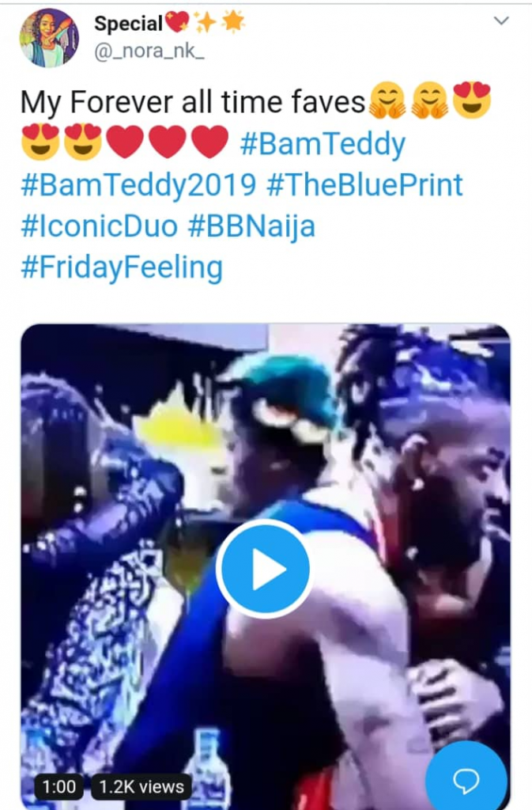Screen dimensions: 532x810
Task: Tap the floating reply bubble button
Action: click(x=466, y=781)
